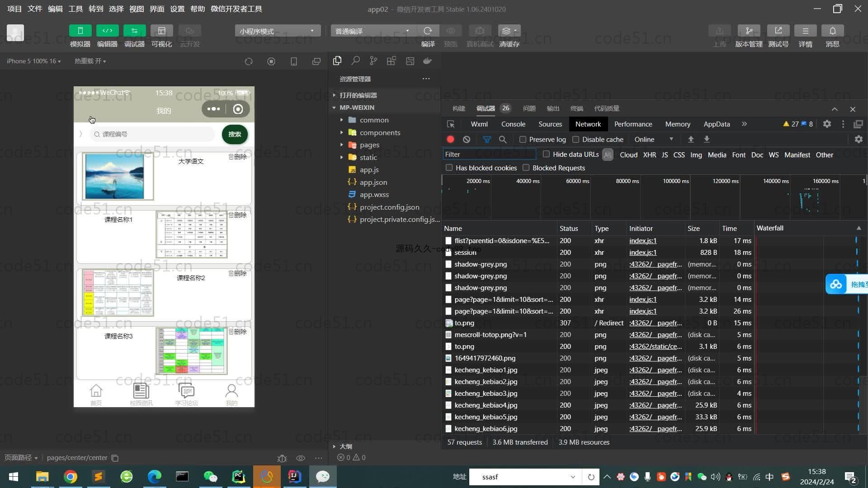
Task: Check the Hide data URLs checkbox
Action: pos(546,155)
